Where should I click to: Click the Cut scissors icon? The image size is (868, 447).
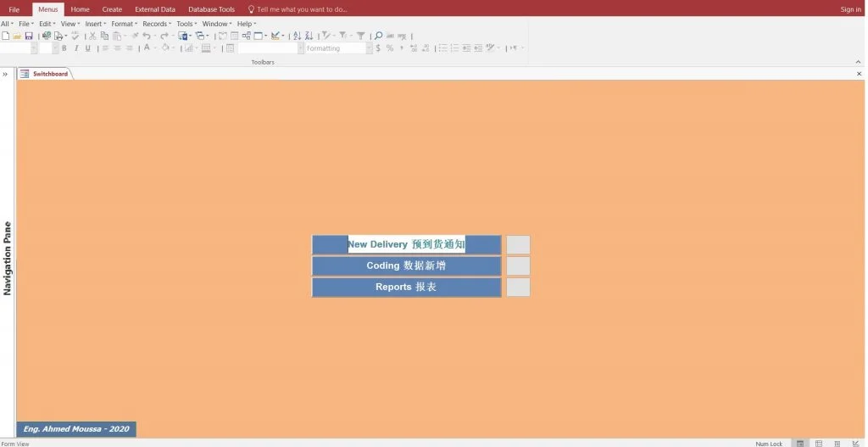pos(92,36)
